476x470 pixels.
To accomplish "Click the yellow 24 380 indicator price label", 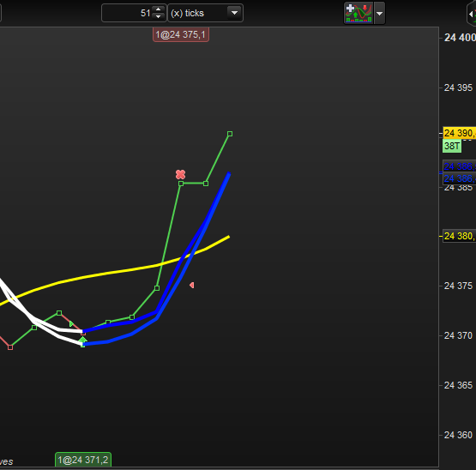I will click(x=460, y=236).
